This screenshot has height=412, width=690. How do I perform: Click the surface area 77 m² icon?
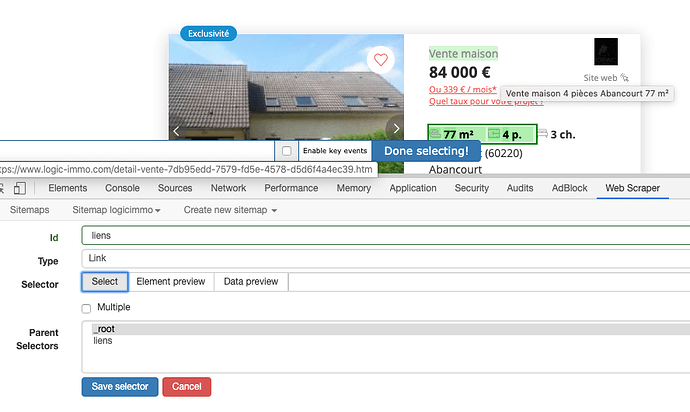[438, 134]
